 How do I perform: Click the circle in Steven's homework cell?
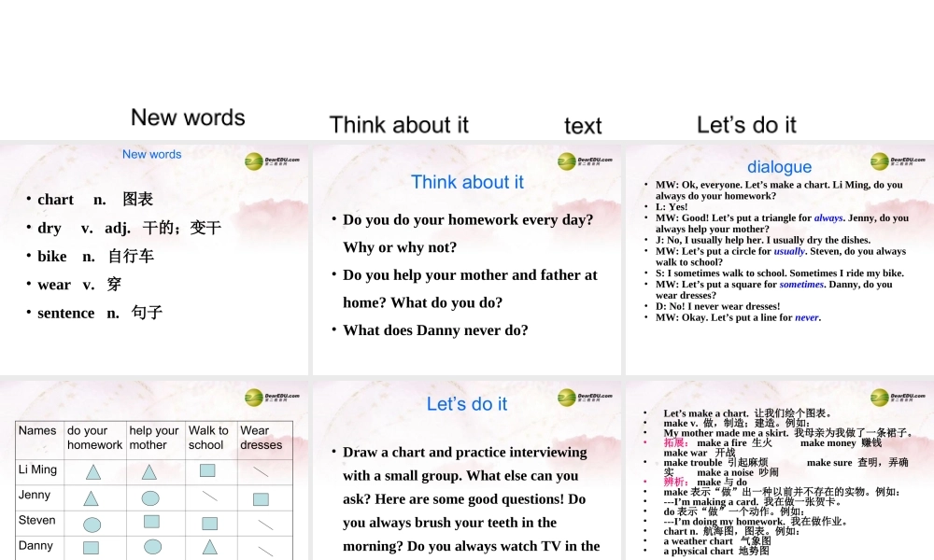[x=92, y=525]
